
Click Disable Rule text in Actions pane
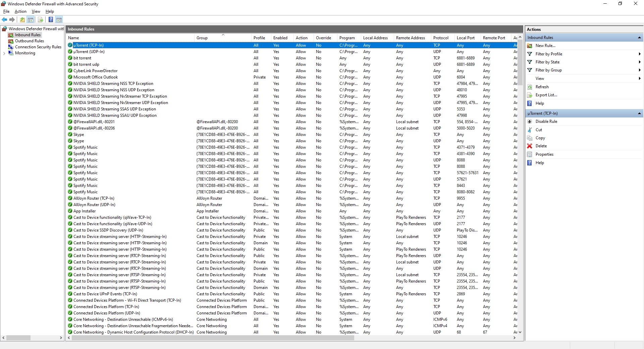[x=546, y=121]
